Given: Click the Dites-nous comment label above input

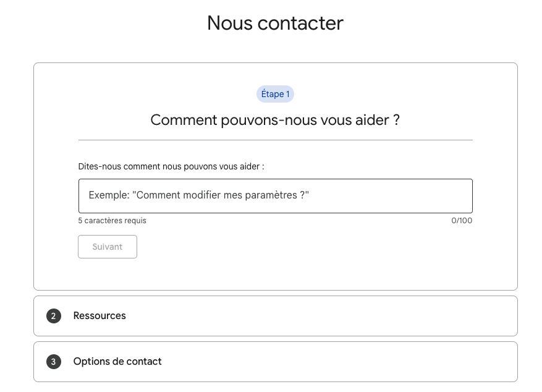Looking at the screenshot, I should click(171, 166).
